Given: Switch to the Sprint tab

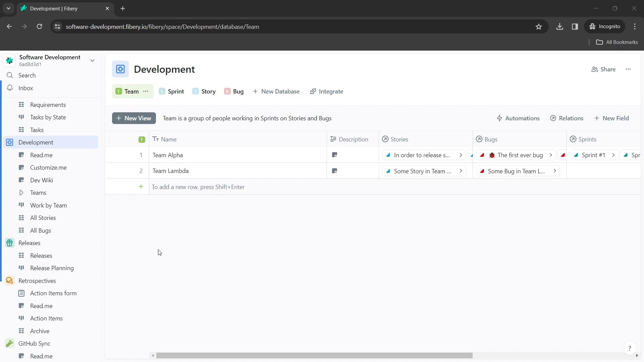Looking at the screenshot, I should click(176, 92).
